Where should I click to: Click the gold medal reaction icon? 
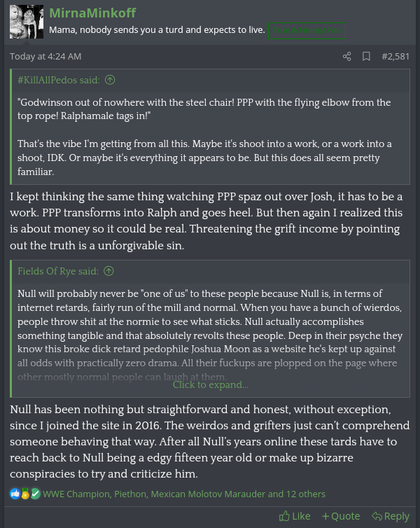[x=25, y=494]
